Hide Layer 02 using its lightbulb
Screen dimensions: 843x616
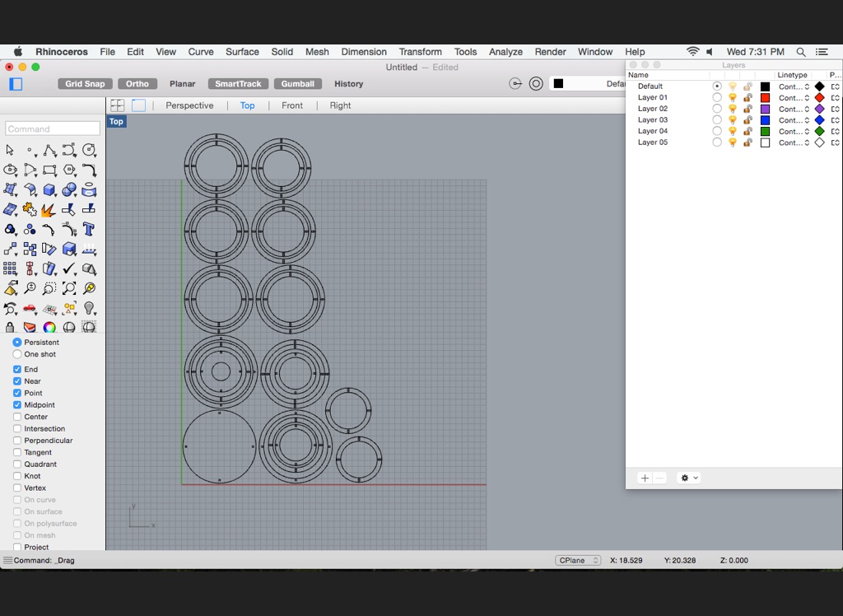[733, 109]
